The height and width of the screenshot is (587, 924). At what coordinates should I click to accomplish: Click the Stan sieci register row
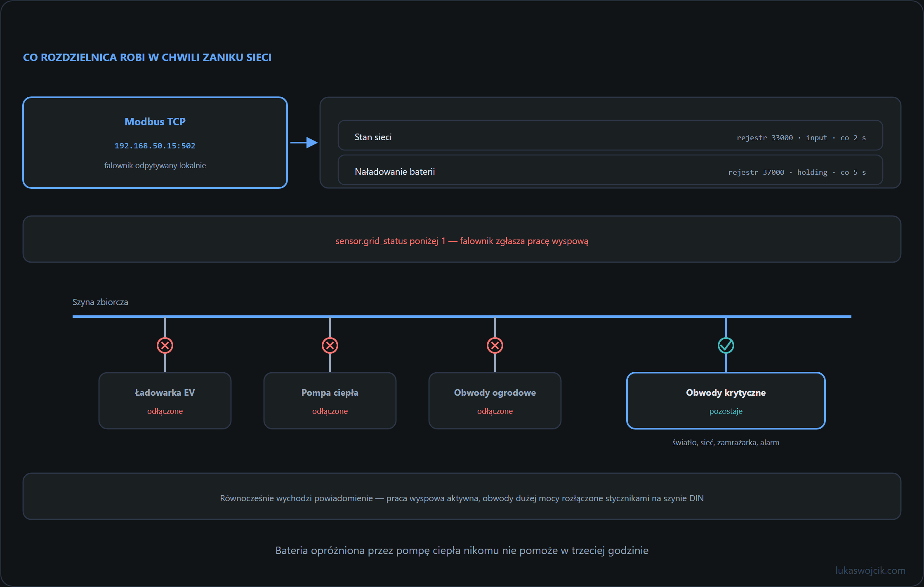(610, 135)
